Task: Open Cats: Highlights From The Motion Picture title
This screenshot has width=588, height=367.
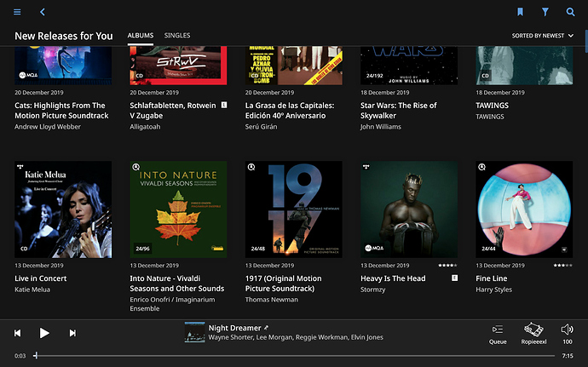Action: [61, 111]
